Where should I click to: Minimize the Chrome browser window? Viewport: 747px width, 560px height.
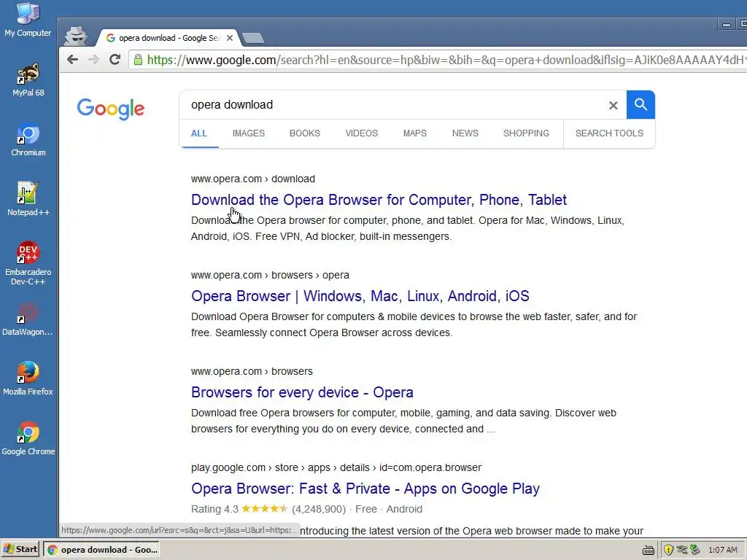726,24
